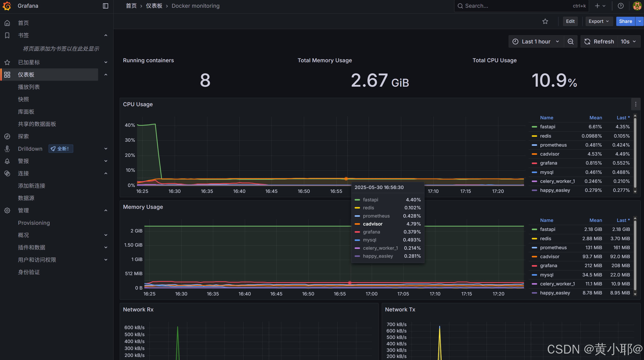
Task: Click the mysql color swatch in Memory legend
Action: click(x=534, y=275)
